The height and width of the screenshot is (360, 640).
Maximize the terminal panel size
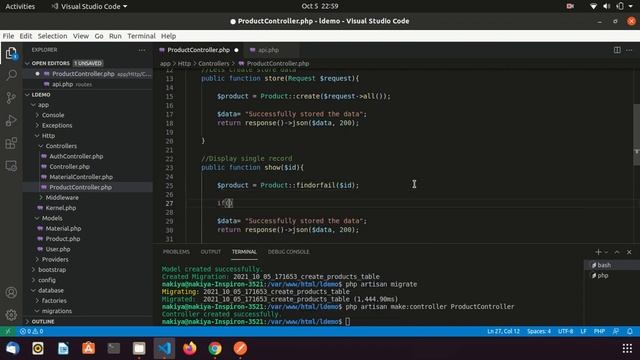[617, 252]
